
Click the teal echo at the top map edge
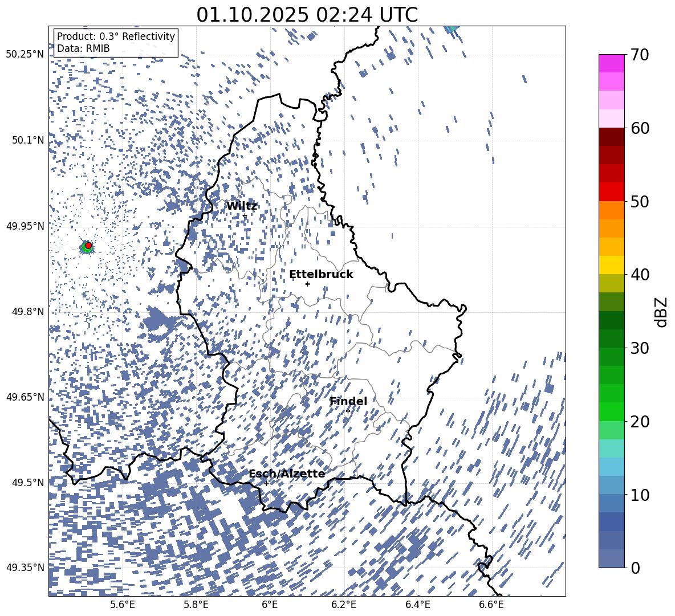pos(452,29)
